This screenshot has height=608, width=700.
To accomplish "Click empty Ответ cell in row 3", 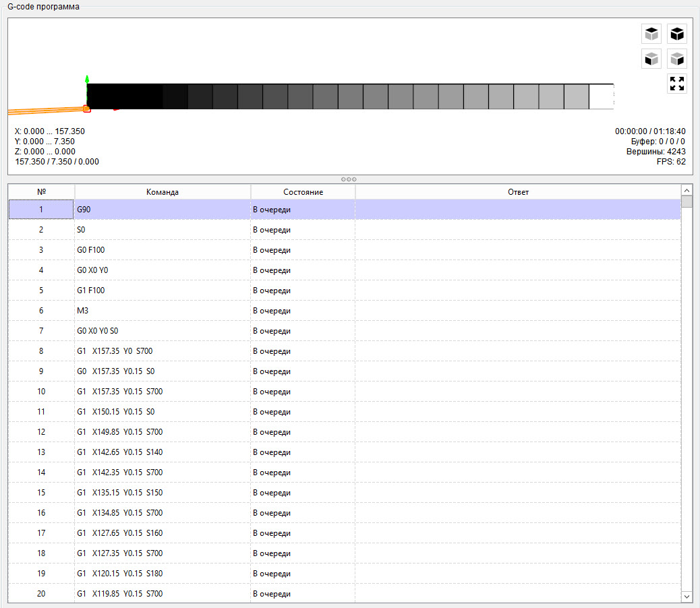I will 518,250.
